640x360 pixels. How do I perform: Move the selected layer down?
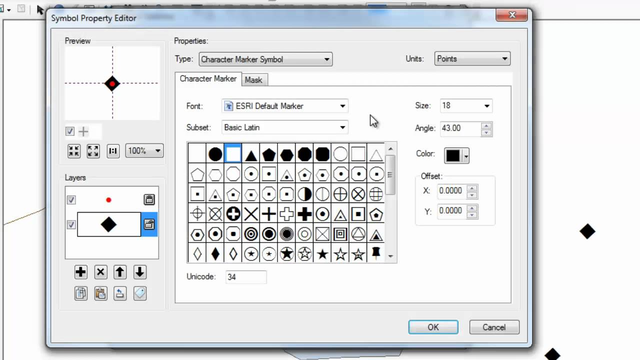(x=140, y=272)
